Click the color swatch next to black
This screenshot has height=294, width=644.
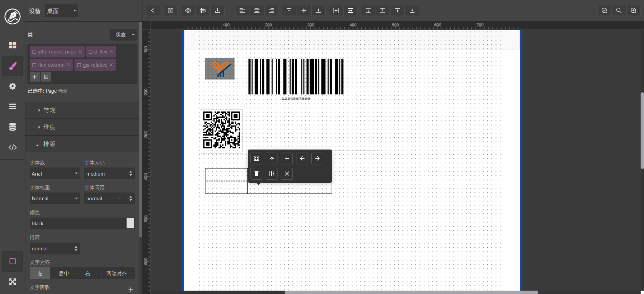tap(130, 223)
